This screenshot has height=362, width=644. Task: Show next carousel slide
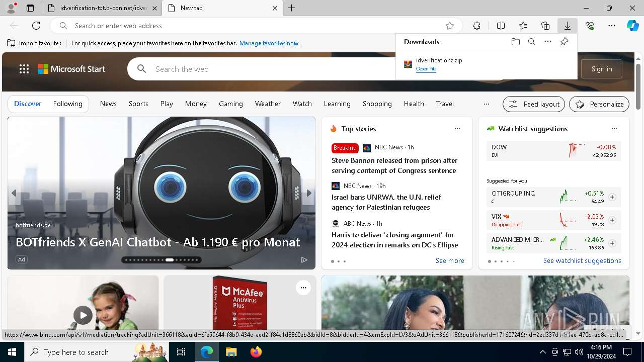pyautogui.click(x=309, y=193)
